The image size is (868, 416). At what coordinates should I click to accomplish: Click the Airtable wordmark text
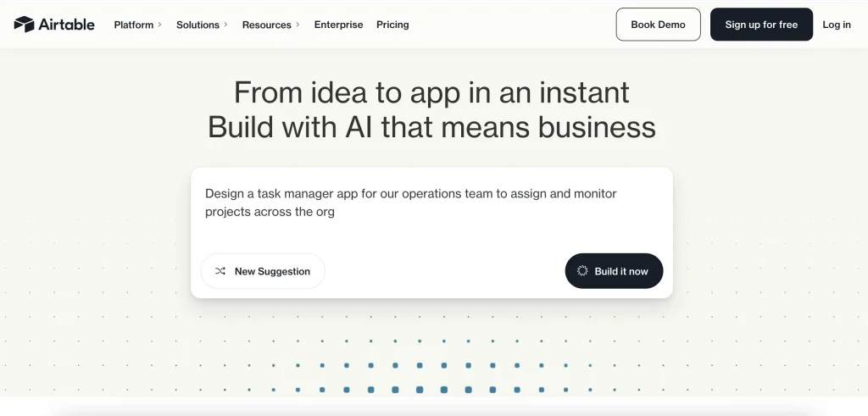[66, 25]
